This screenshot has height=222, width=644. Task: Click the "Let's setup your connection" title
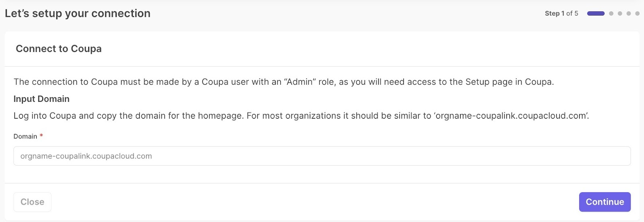click(78, 13)
